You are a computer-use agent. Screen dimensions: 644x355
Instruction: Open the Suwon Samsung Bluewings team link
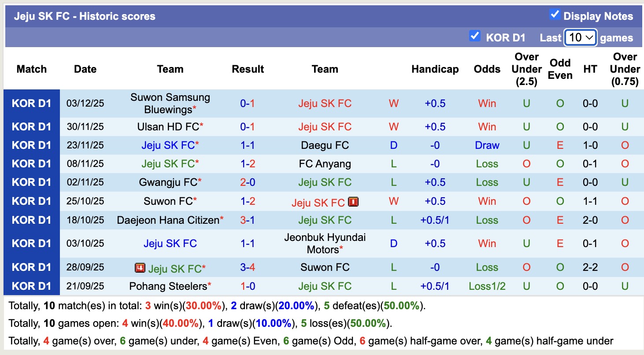(x=170, y=104)
